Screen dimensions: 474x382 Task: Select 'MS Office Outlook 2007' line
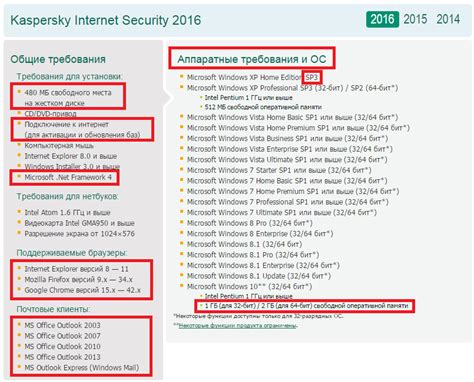[62, 336]
